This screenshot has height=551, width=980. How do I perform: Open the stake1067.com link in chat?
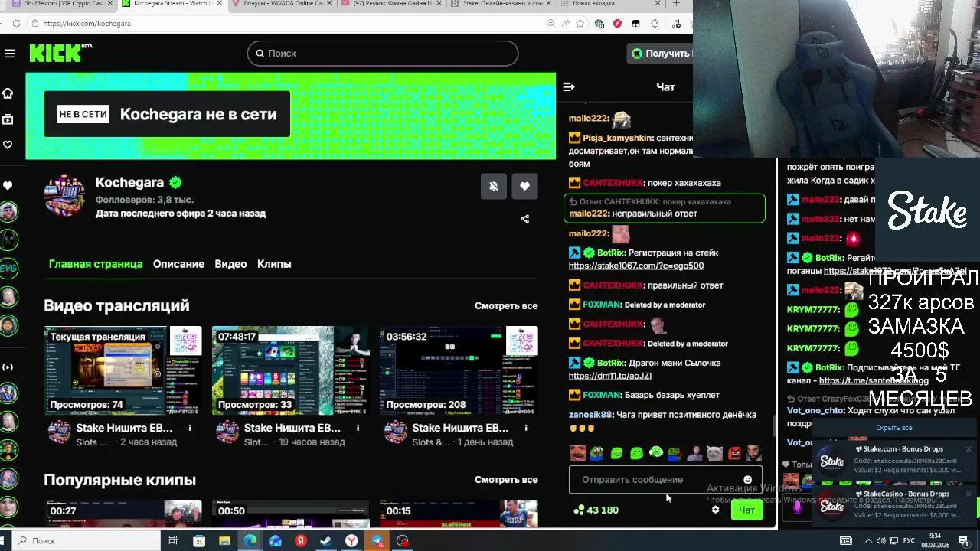click(x=636, y=266)
